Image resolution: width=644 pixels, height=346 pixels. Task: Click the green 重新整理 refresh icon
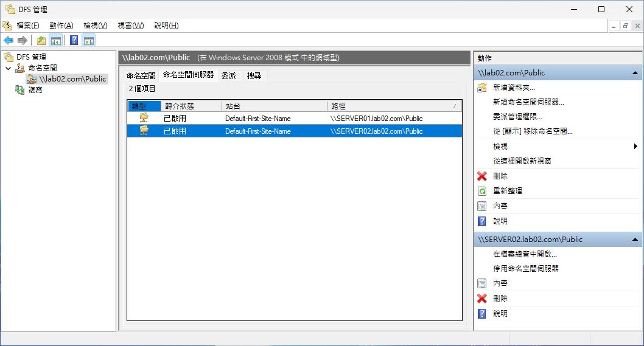pos(482,191)
